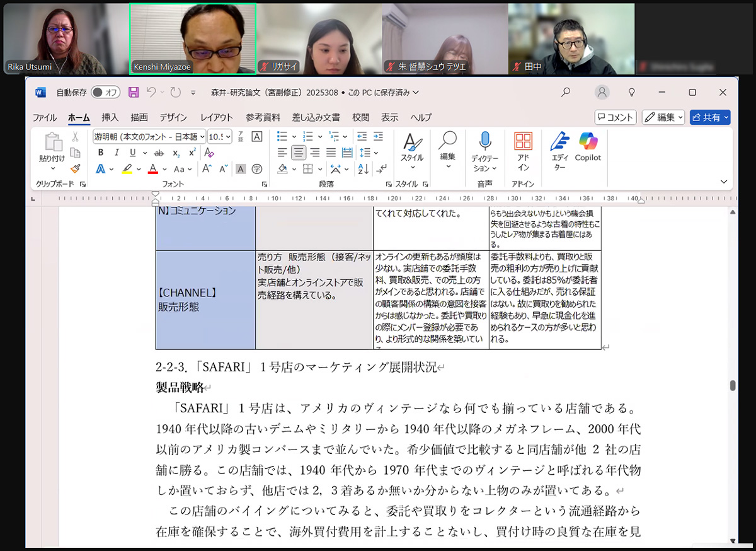Toggle Italic formatting

(x=117, y=153)
